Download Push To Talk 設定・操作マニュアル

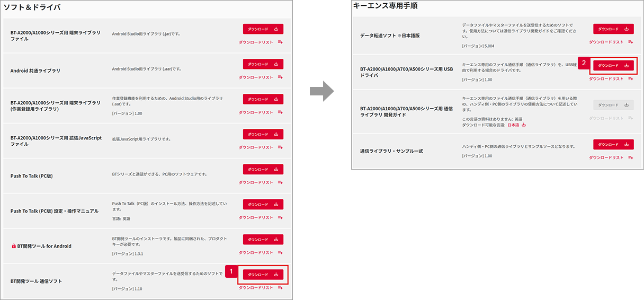coord(263,205)
